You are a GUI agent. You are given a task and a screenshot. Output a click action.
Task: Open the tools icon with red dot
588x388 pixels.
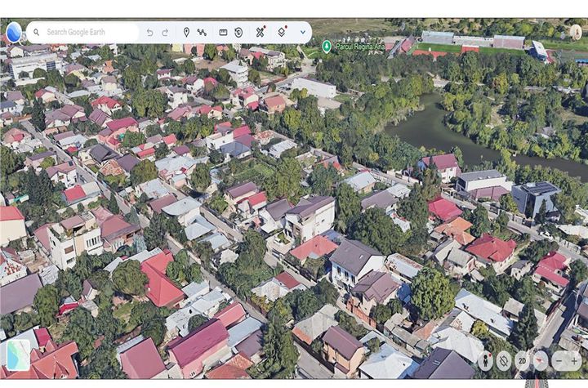260,33
